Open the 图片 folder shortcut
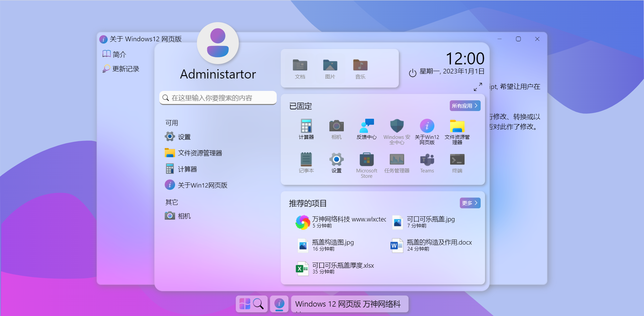Image resolution: width=644 pixels, height=316 pixels. pos(330,69)
